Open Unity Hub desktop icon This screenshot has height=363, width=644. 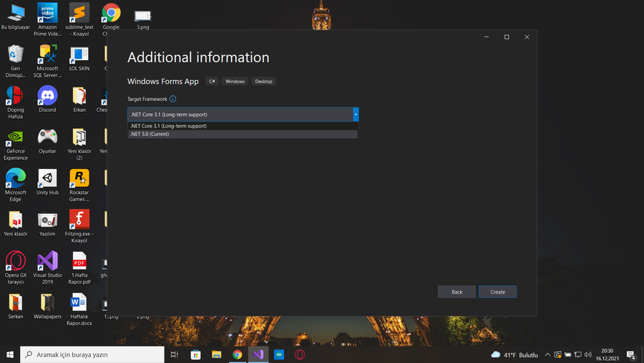(47, 180)
